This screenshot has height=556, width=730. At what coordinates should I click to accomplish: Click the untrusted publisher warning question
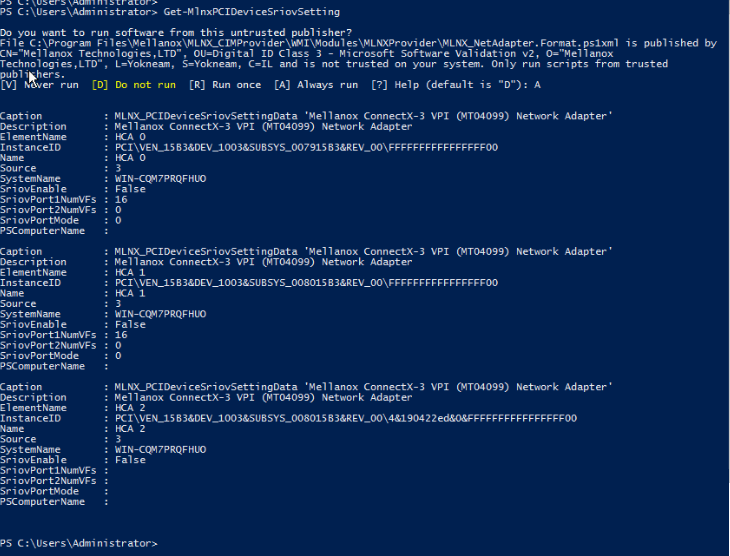click(x=141, y=33)
